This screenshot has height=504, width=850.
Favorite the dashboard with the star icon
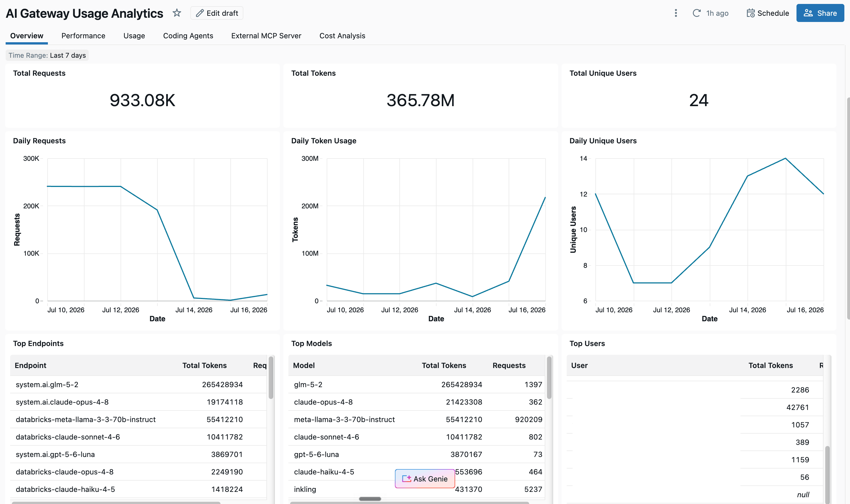pyautogui.click(x=177, y=13)
